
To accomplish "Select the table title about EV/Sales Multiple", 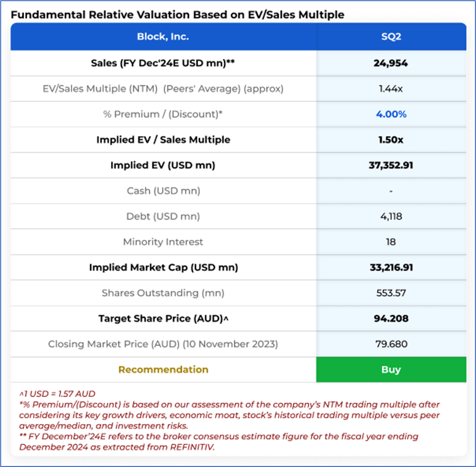I will pyautogui.click(x=177, y=15).
